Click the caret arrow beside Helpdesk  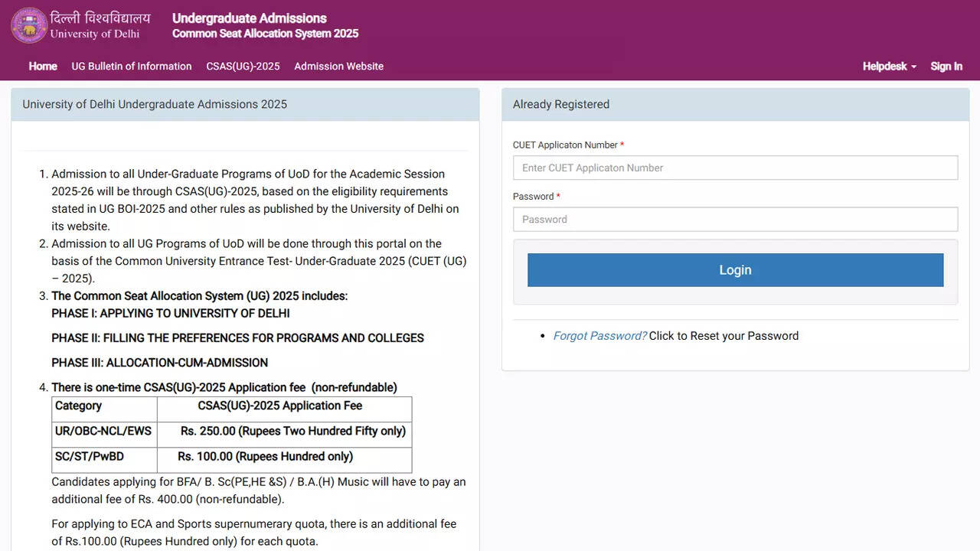click(913, 67)
